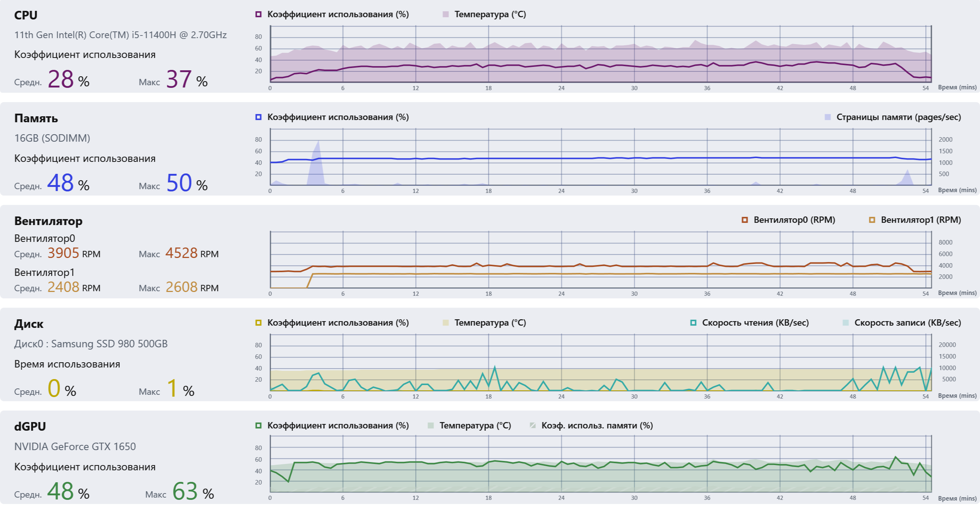This screenshot has height=529, width=980.
Task: Click dGPU Температура color swatch
Action: click(431, 425)
